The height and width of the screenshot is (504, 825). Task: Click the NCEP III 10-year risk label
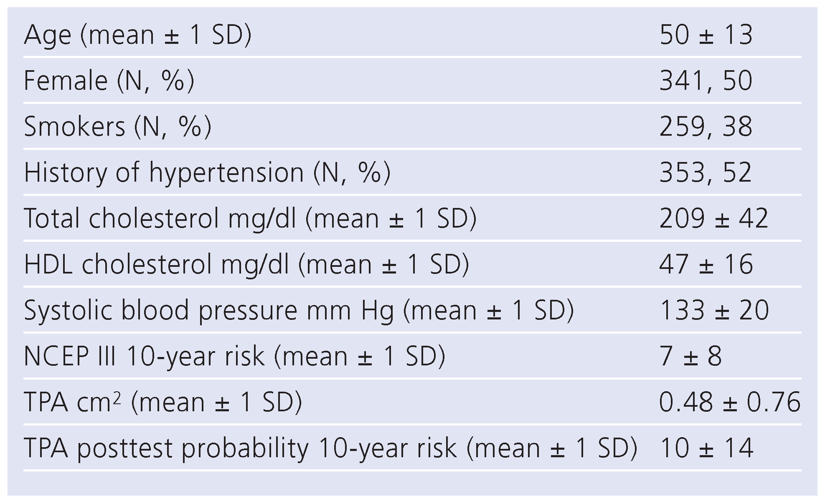coord(235,356)
